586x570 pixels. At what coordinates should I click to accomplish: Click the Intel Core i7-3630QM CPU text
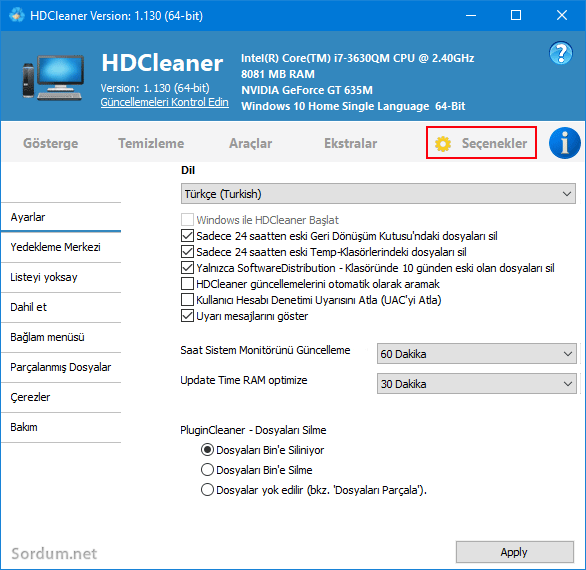click(358, 58)
